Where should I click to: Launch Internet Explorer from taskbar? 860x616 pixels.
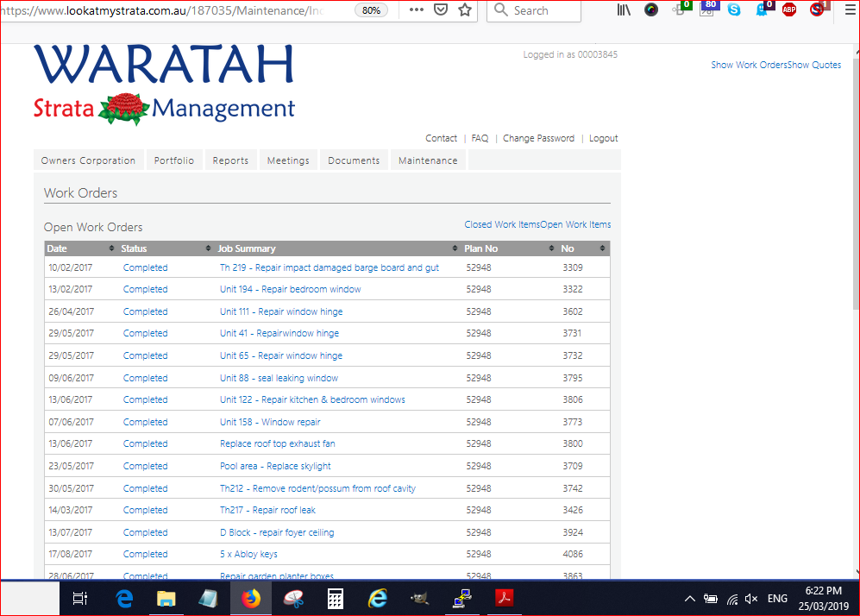[377, 599]
